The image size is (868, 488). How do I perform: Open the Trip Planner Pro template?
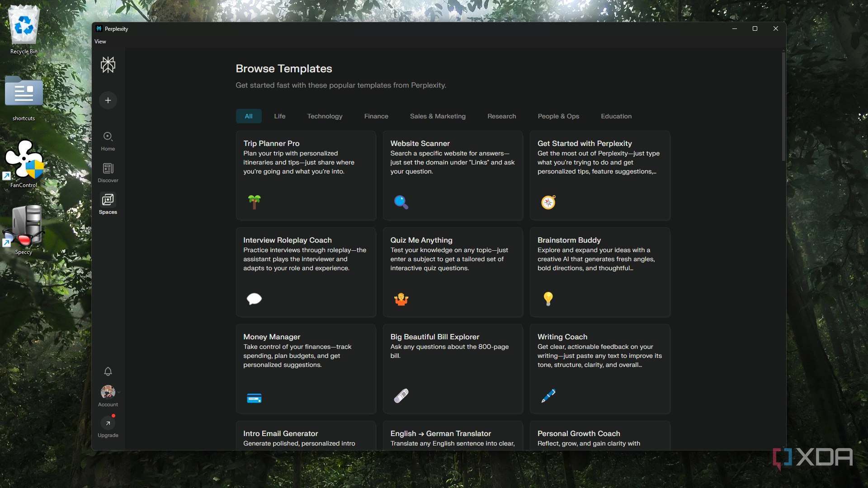point(306,175)
